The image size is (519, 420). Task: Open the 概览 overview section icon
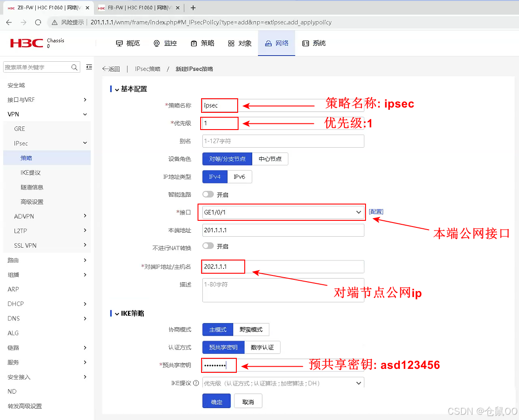(x=120, y=43)
